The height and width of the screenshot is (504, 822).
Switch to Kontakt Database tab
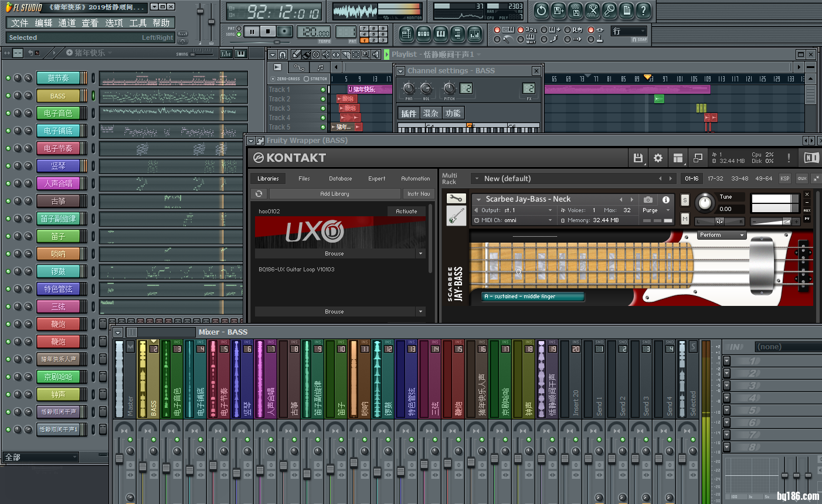(x=340, y=178)
